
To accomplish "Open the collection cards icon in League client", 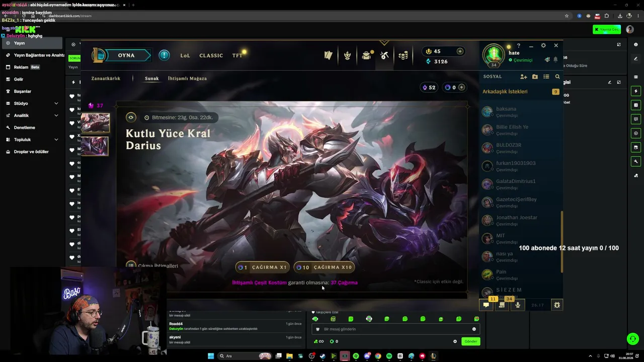I will (x=328, y=55).
